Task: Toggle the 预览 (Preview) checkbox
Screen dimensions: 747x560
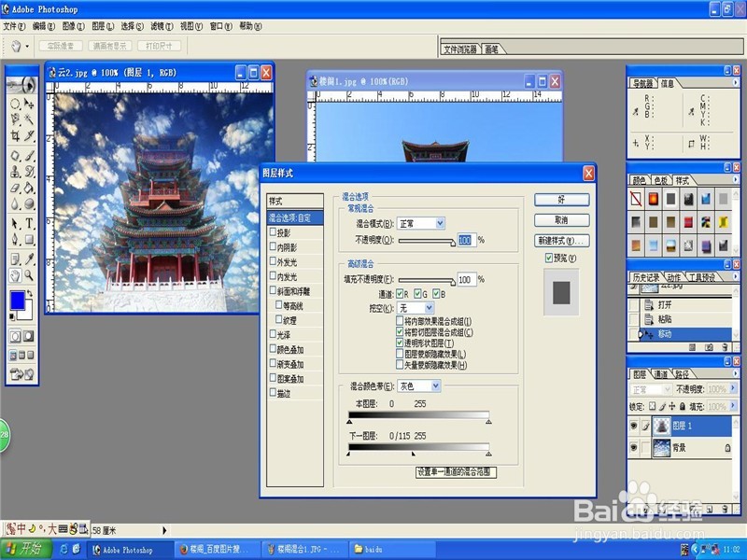Action: coord(549,258)
